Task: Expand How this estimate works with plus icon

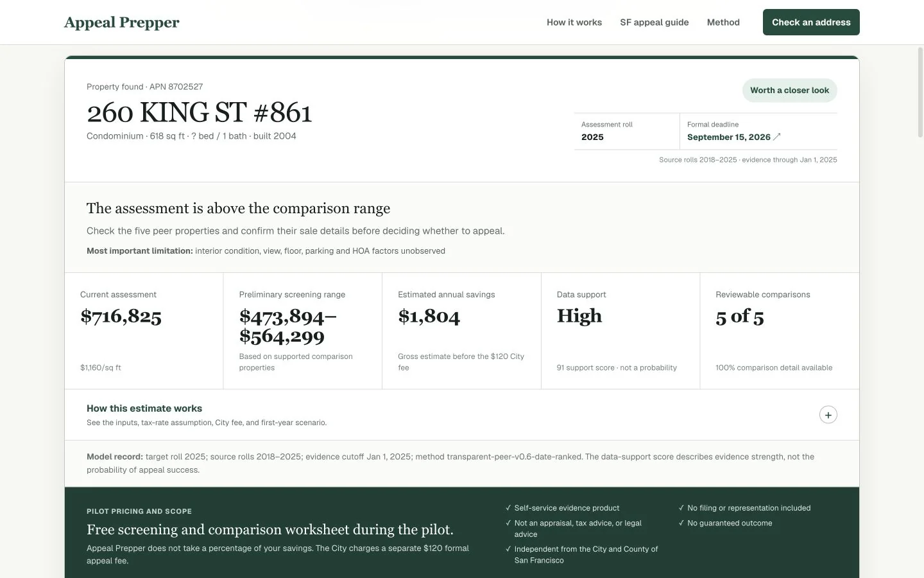Action: click(828, 415)
